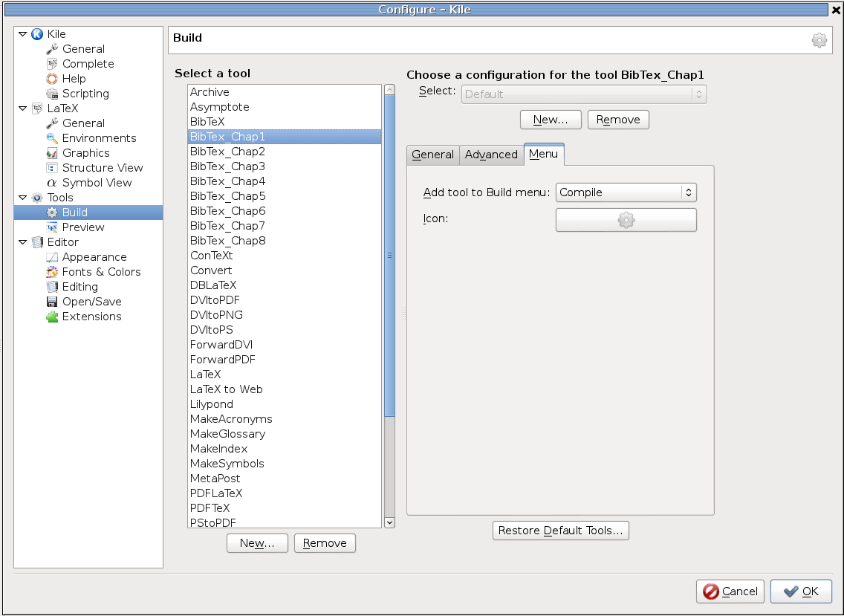Select BibTex_Chap8 in the tool list

pyautogui.click(x=285, y=241)
